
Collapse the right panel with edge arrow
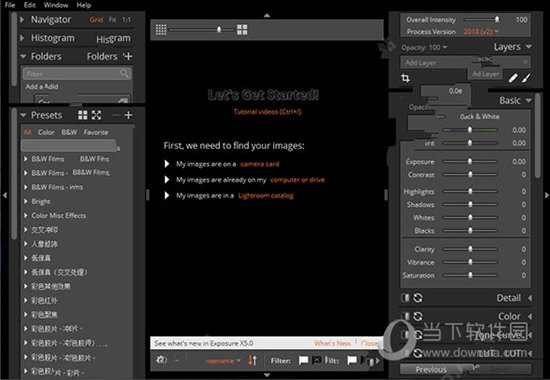(x=546, y=195)
